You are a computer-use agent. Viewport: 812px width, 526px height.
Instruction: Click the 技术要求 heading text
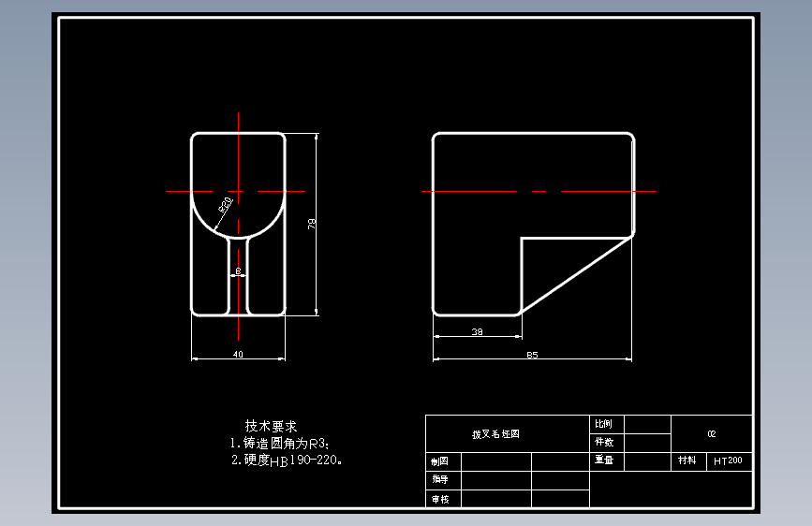271,426
